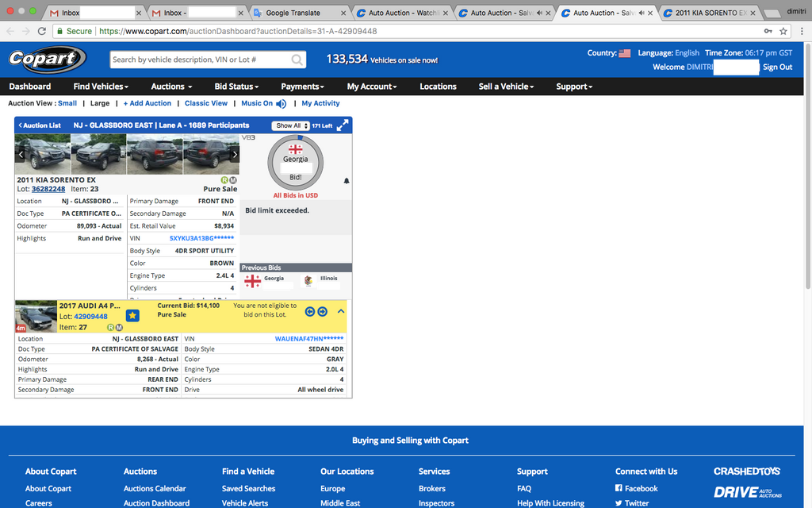Screen dimensions: 812x508
Task: Open My Account dropdown menu
Action: point(372,87)
